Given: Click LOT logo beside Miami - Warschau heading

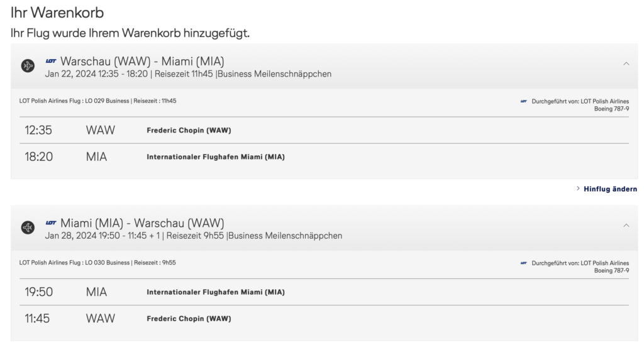Looking at the screenshot, I should pyautogui.click(x=51, y=222).
